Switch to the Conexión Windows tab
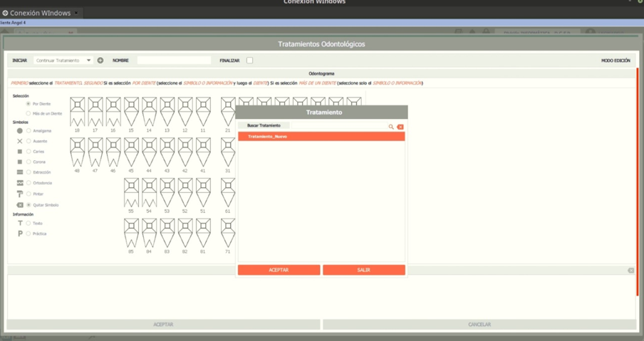Screen dimensions: 644x341 point(40,13)
